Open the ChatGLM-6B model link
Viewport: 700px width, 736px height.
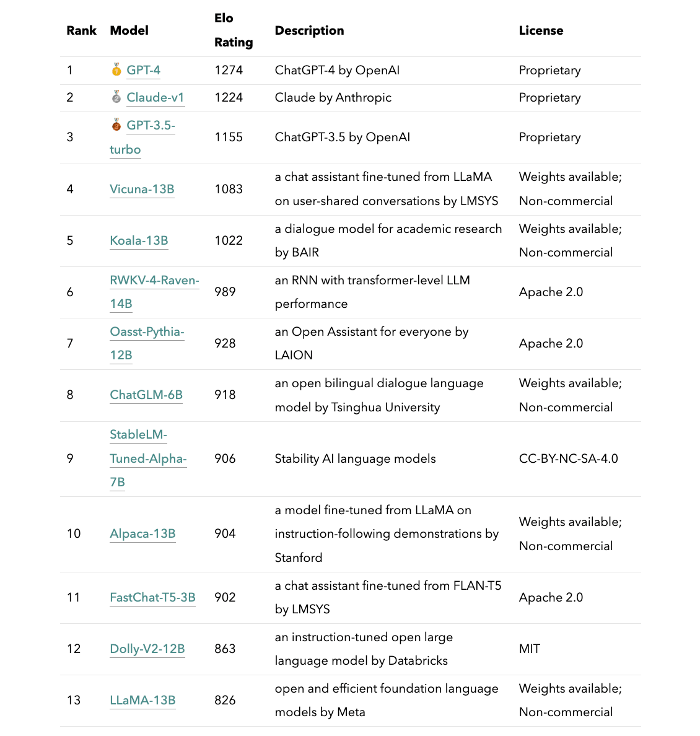(146, 395)
